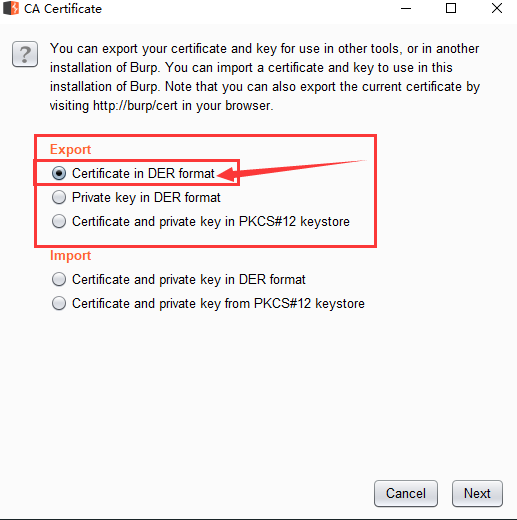Click the Cancel button

point(406,493)
